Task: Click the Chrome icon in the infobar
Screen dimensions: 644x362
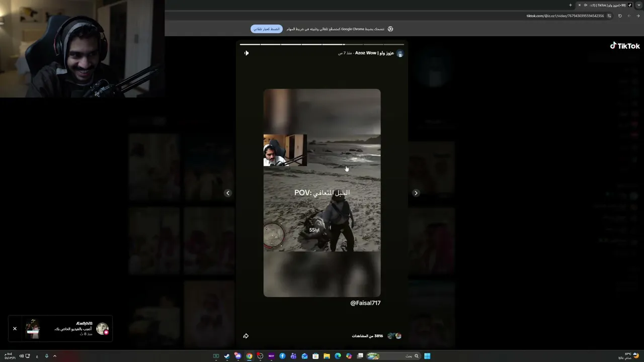Action: tap(390, 29)
